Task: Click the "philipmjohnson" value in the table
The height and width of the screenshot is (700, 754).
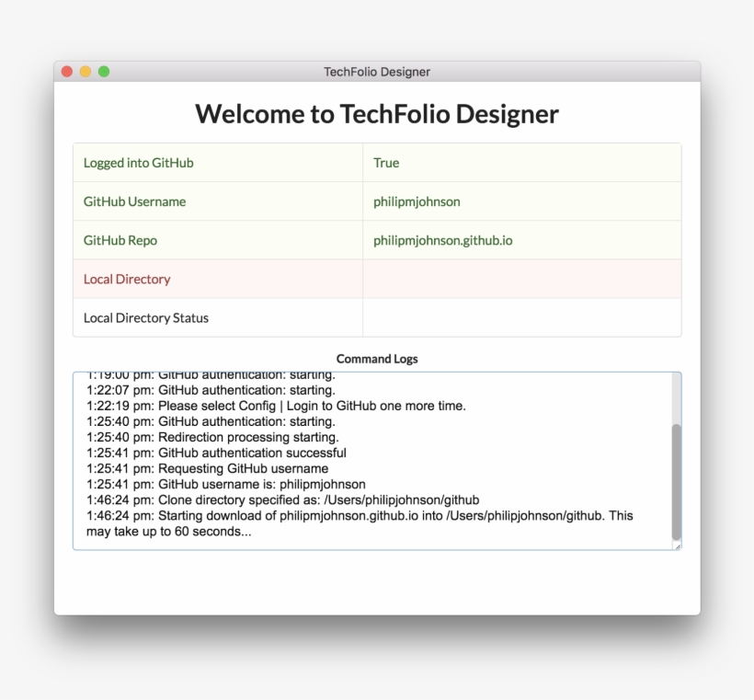Action: tap(417, 201)
